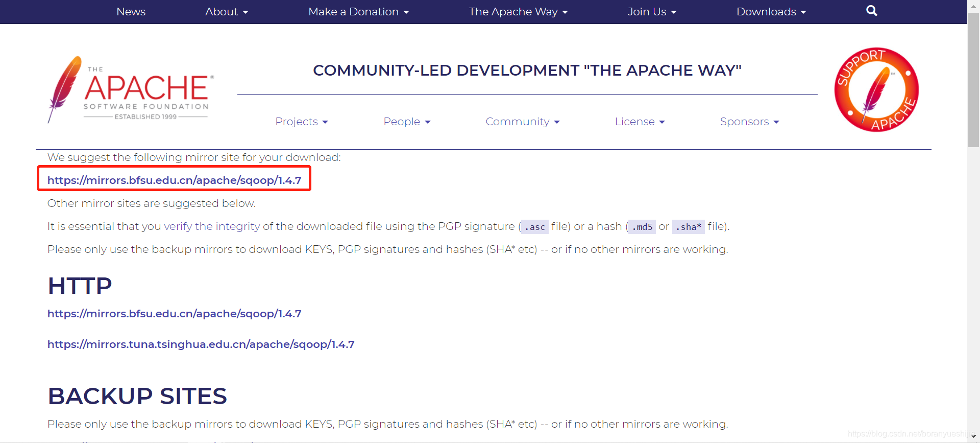The image size is (980, 443).
Task: Click 'We suggest the following mirror site' text
Action: [194, 157]
